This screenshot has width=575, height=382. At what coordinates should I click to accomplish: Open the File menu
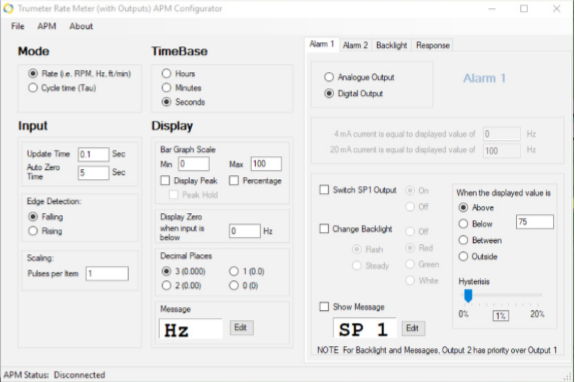[x=18, y=26]
